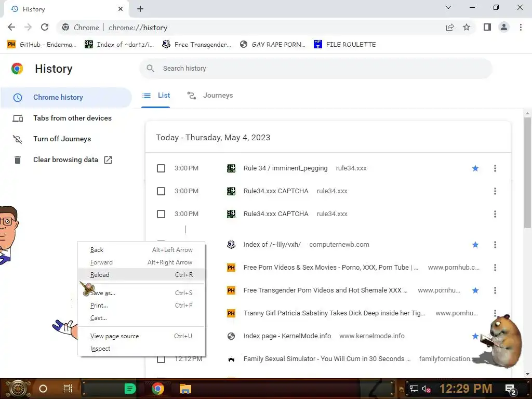Open File Explorer from the taskbar
532x399 pixels.
185,389
